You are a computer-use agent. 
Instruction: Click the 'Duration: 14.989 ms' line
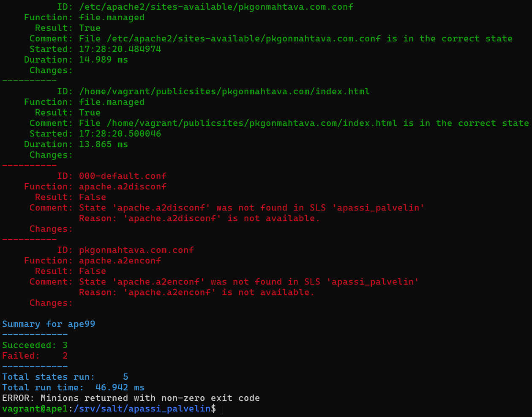click(x=76, y=60)
